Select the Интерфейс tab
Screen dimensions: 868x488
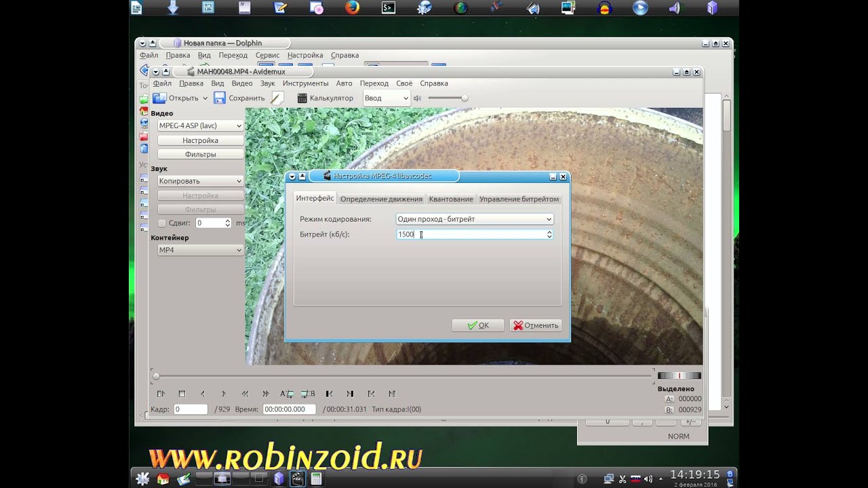click(x=315, y=199)
